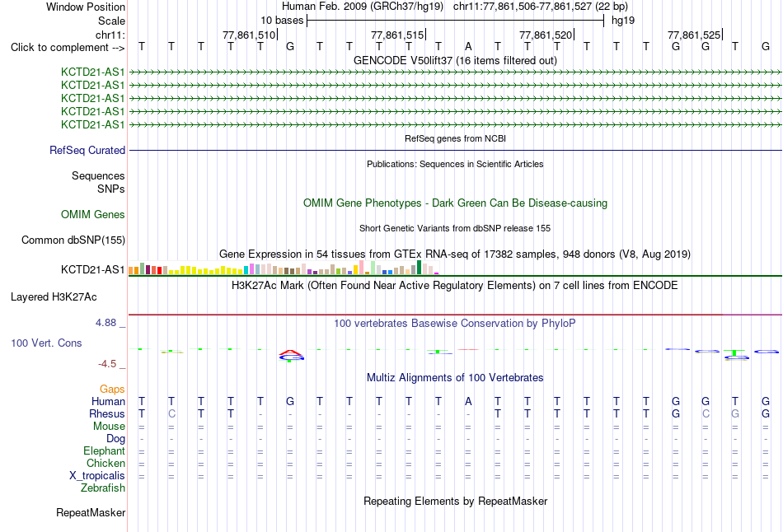
Task: Click the hg19 label beside scale bar
Action: pos(623,21)
